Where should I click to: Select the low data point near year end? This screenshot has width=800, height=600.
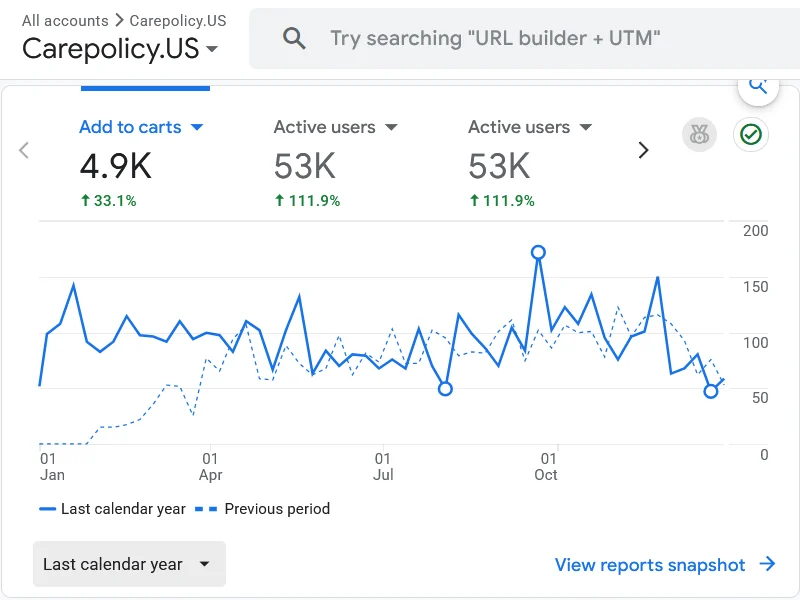pos(711,391)
